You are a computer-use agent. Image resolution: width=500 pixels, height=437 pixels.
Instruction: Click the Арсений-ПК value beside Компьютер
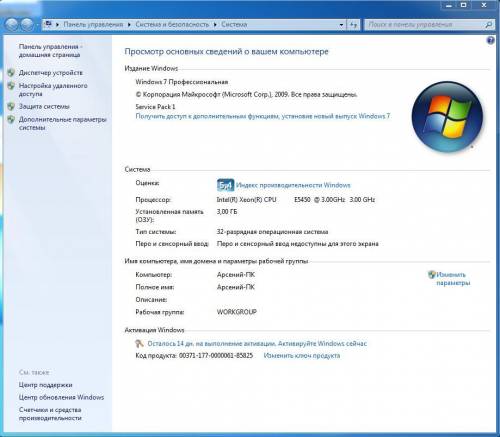[x=236, y=275]
